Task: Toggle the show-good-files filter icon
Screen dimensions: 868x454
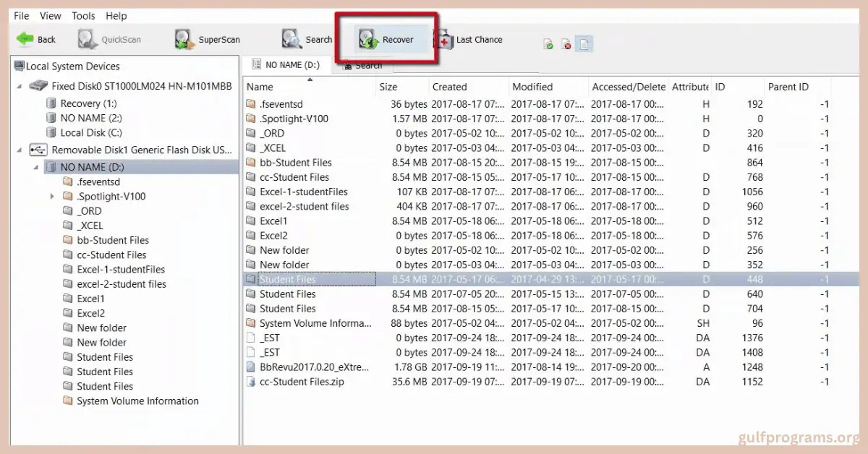Action: [548, 43]
